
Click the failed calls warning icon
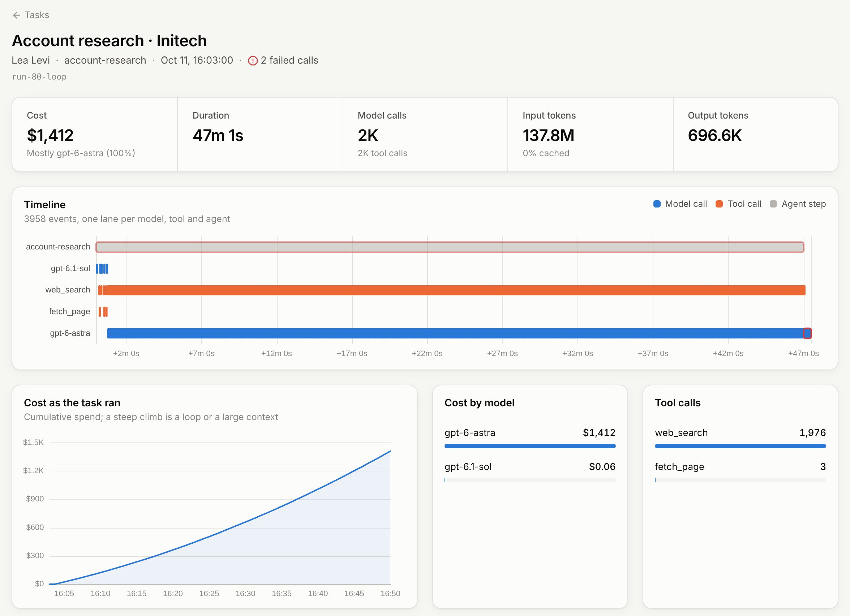253,60
